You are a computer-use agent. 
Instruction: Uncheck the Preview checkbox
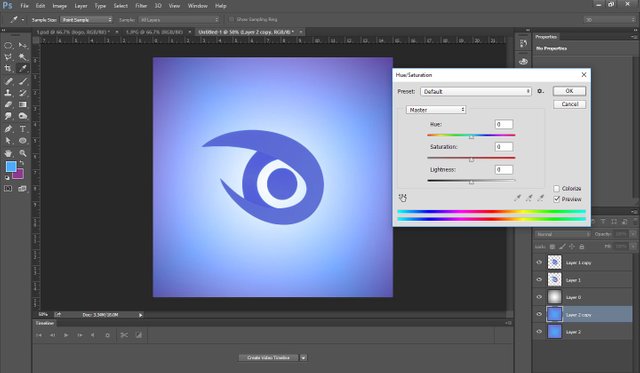pyautogui.click(x=556, y=199)
